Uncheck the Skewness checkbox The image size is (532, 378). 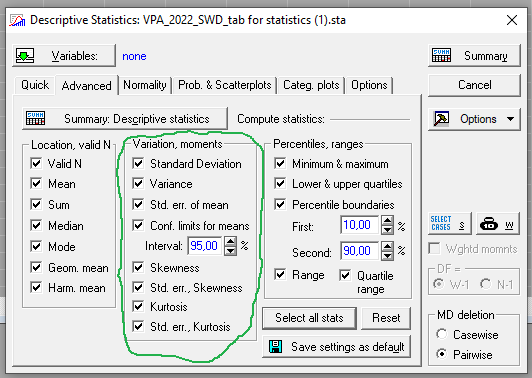coord(138,267)
